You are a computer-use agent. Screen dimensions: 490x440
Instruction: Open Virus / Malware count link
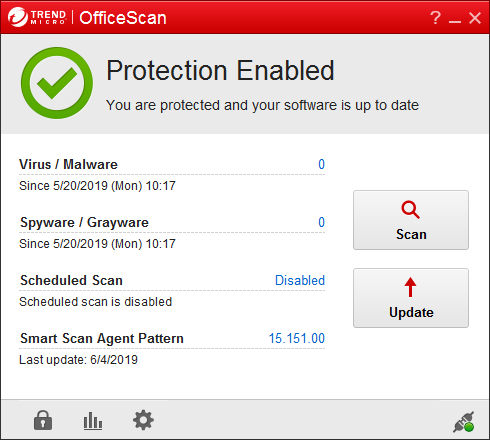point(321,164)
